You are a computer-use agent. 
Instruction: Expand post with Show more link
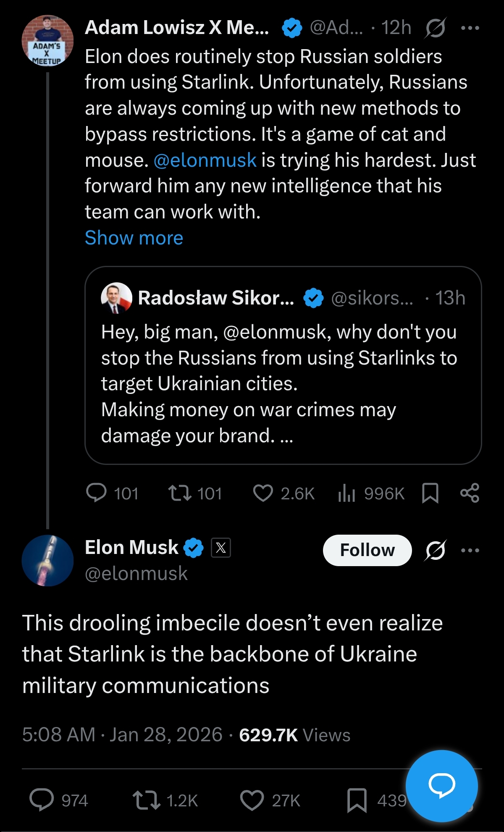134,238
